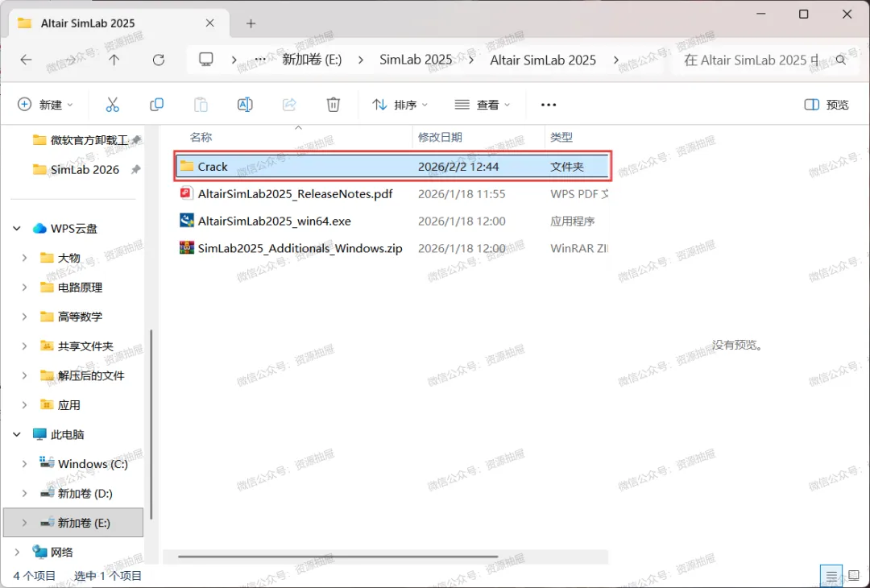This screenshot has width=870, height=588.
Task: Click the Altair SimLab 2025 breadcrumb
Action: pyautogui.click(x=543, y=60)
